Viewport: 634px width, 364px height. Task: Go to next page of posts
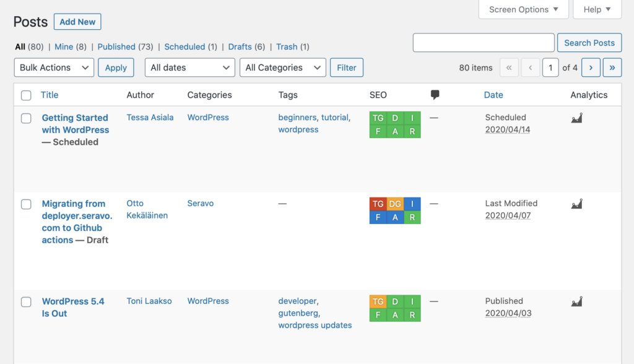pos(591,67)
